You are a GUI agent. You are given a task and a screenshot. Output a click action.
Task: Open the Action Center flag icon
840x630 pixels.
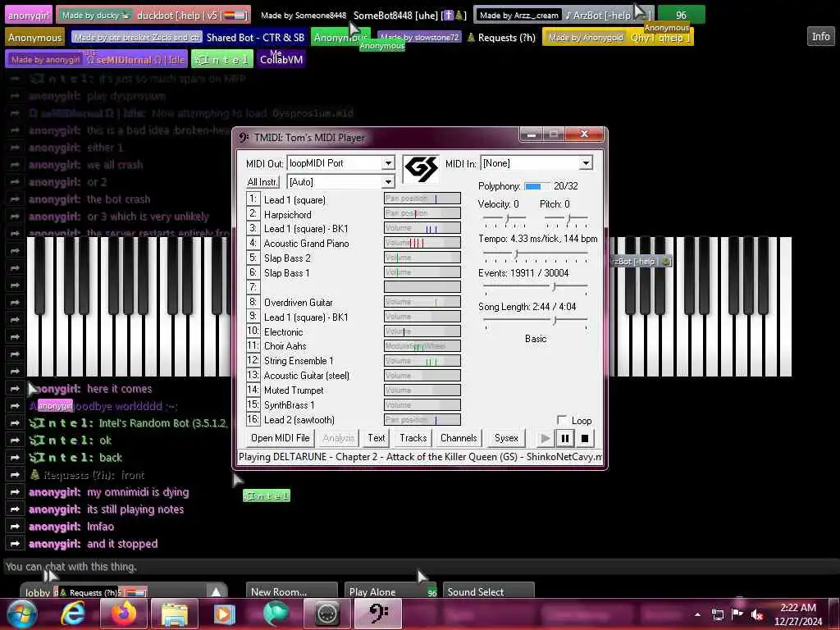pos(737,615)
